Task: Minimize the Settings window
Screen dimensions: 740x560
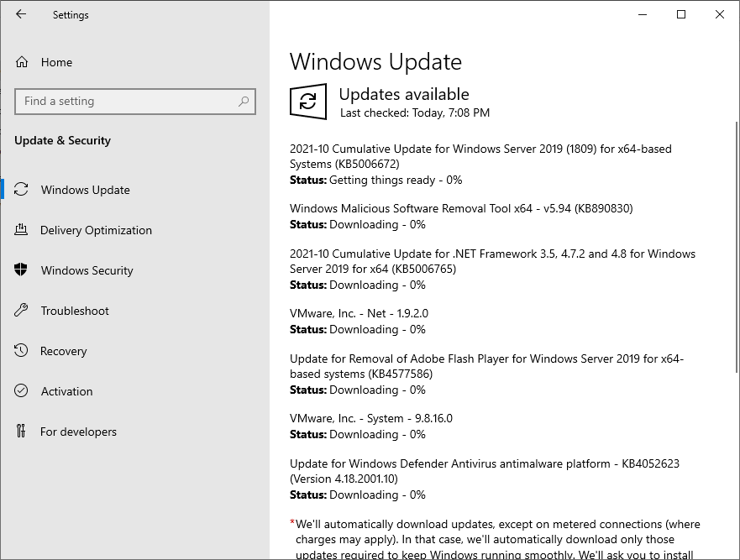Action: click(643, 14)
